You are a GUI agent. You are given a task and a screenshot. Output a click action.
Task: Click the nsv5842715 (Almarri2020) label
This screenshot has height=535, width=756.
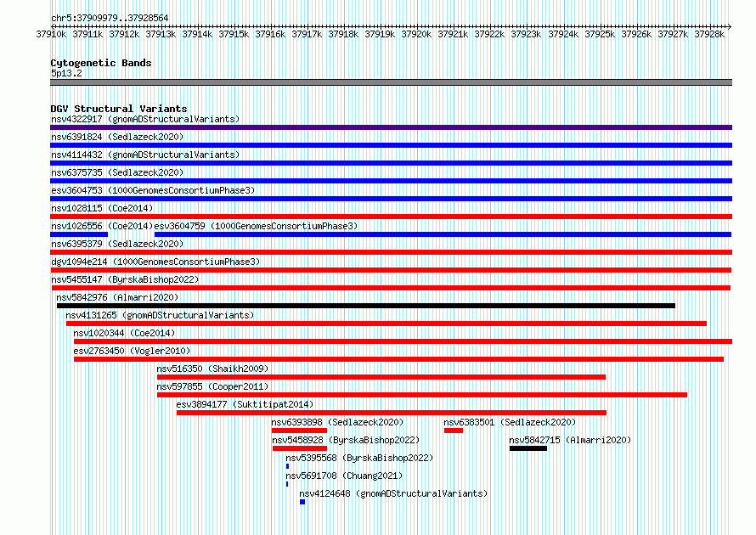(570, 440)
